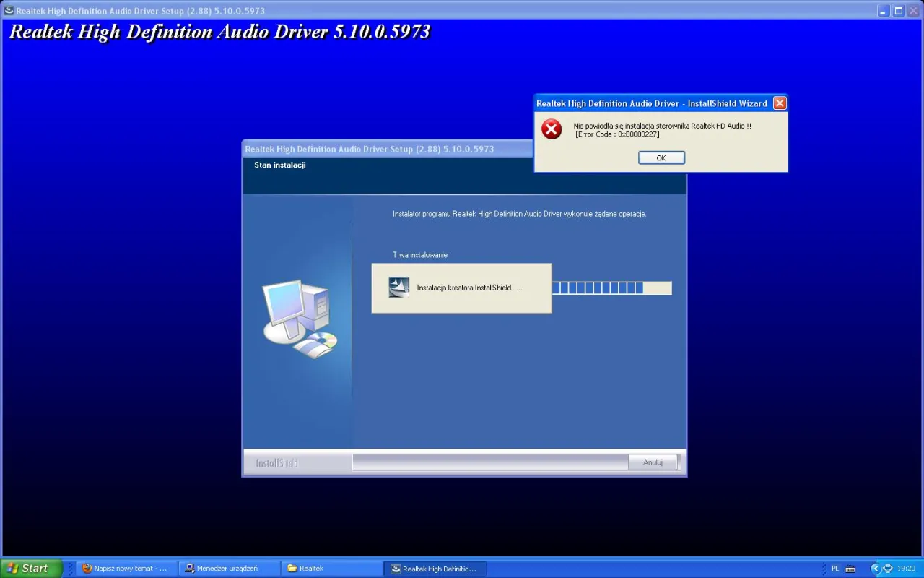The image size is (924, 578).
Task: Close the InstallShield Wizard error dialog
Action: tap(779, 103)
